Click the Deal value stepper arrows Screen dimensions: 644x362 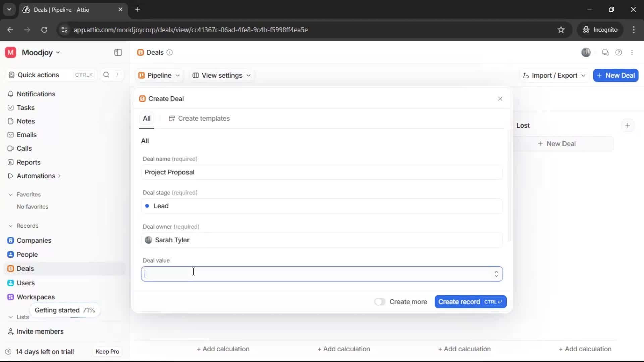[497, 274]
